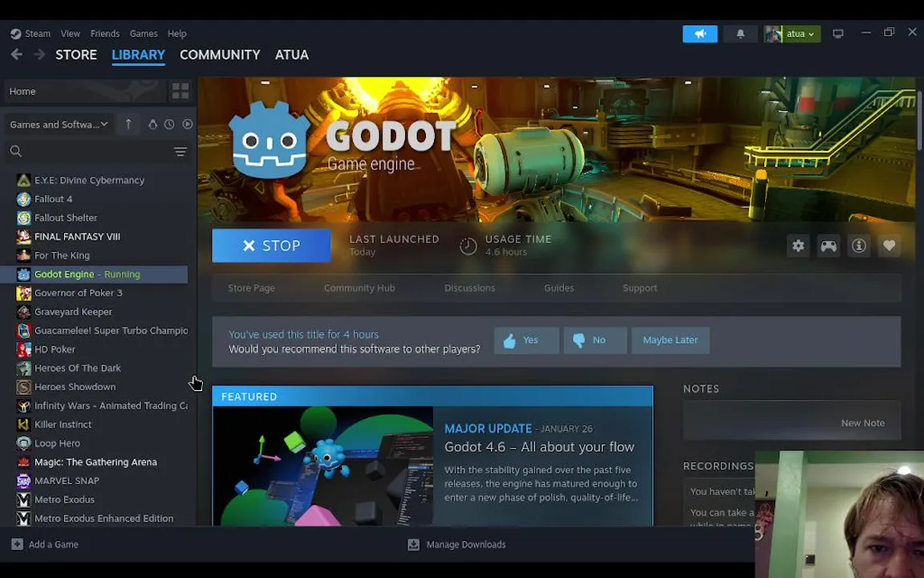The height and width of the screenshot is (578, 924).
Task: Open Godot 4.6 All about your flow
Action: (539, 446)
